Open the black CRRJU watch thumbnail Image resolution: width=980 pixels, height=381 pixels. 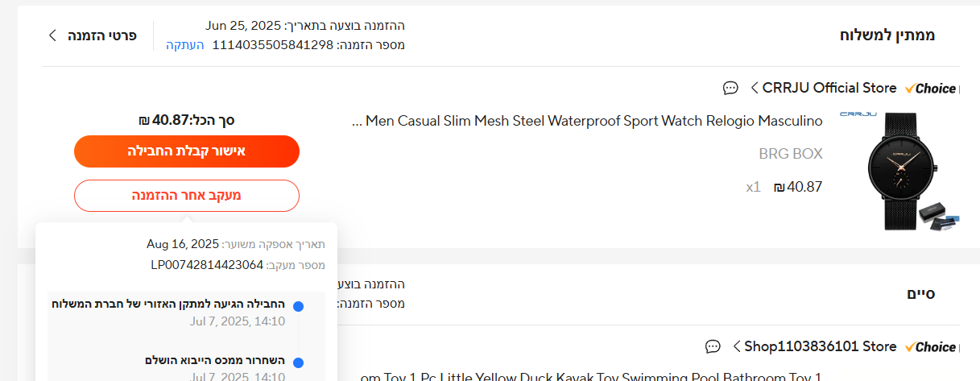900,171
